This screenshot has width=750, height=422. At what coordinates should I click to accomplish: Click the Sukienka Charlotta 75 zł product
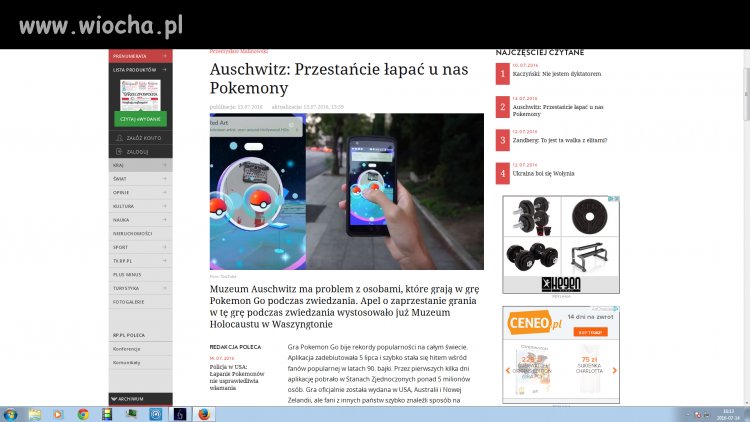point(589,370)
